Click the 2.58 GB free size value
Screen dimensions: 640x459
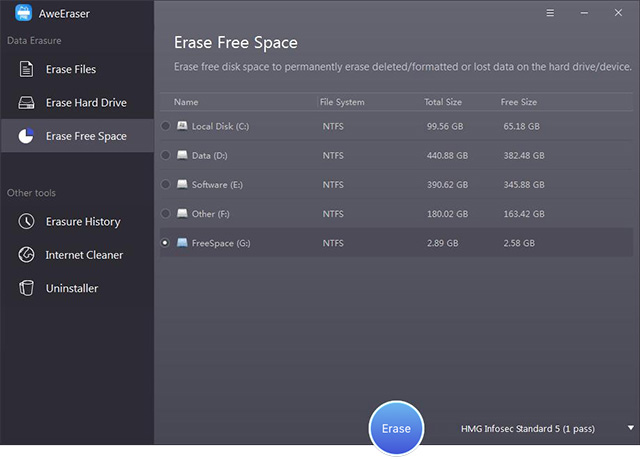519,243
